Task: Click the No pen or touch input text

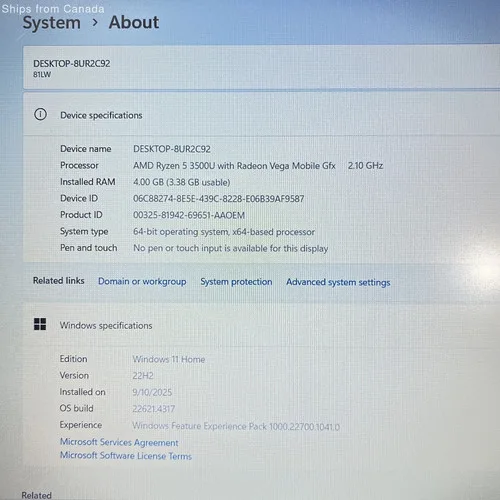Action: click(230, 249)
